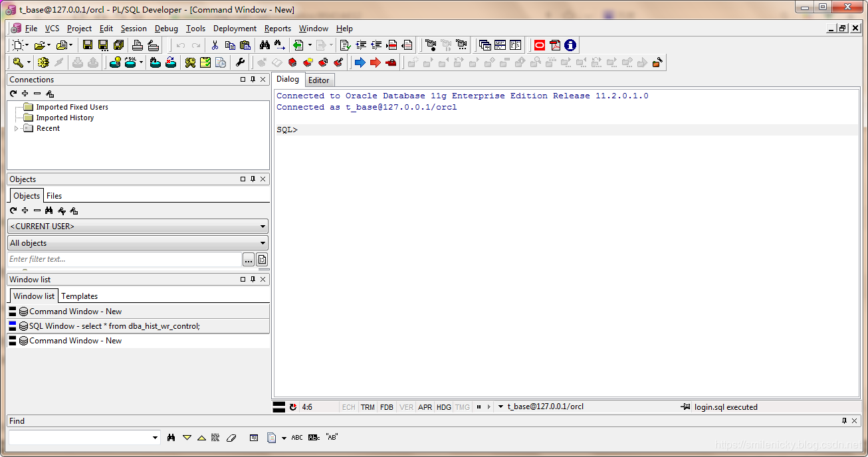Click the Enter filter text field

(x=124, y=259)
